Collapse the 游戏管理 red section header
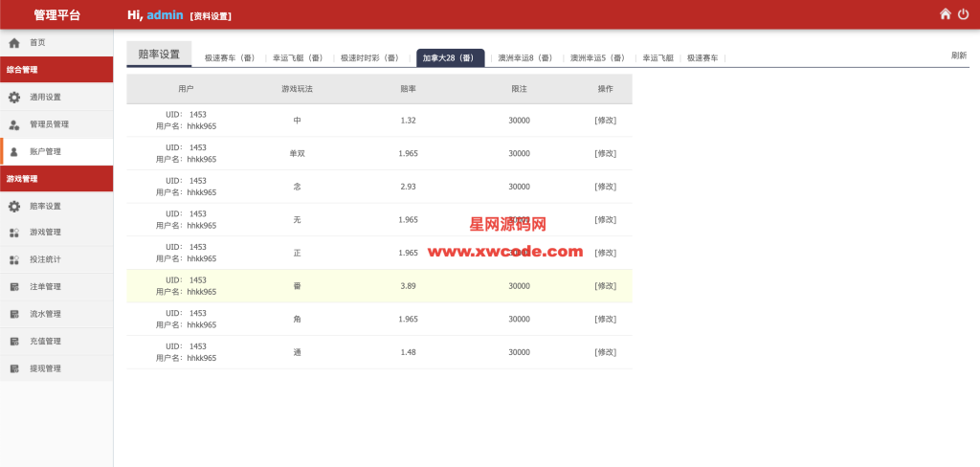Image resolution: width=980 pixels, height=467 pixels. [x=56, y=179]
